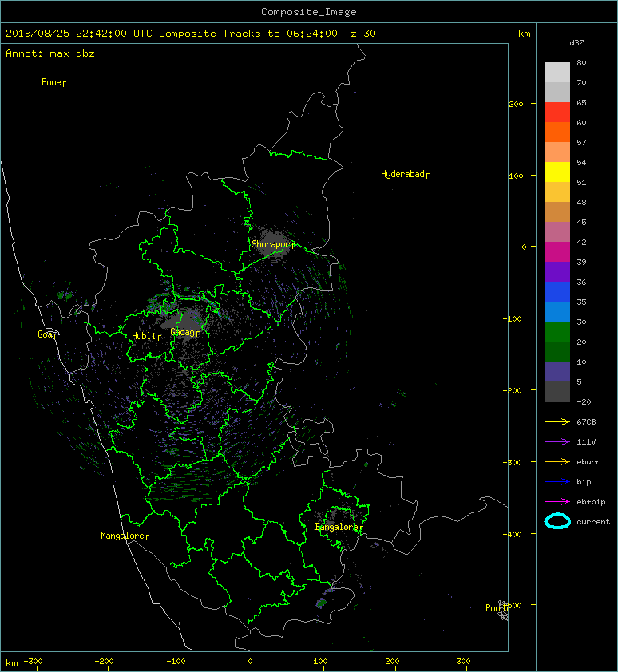Select the purple 39–36 dBZ swatch
This screenshot has height=672, width=618.
coord(557,272)
